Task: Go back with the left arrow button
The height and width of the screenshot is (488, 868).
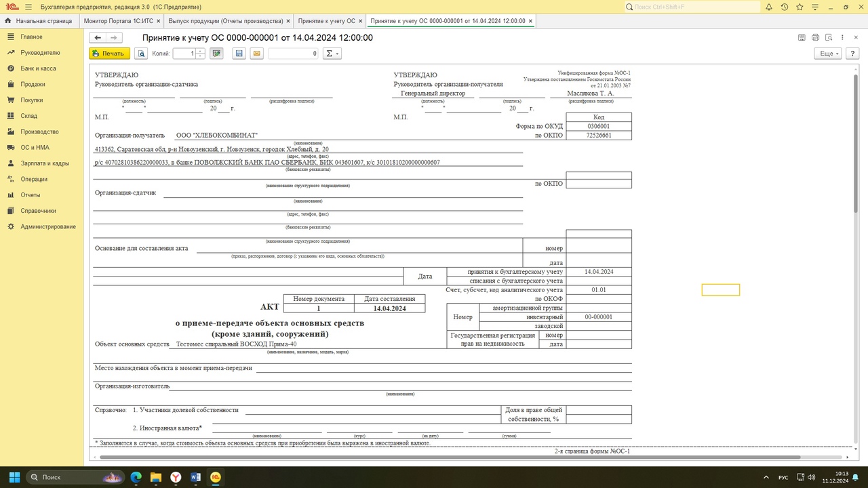Action: [98, 38]
